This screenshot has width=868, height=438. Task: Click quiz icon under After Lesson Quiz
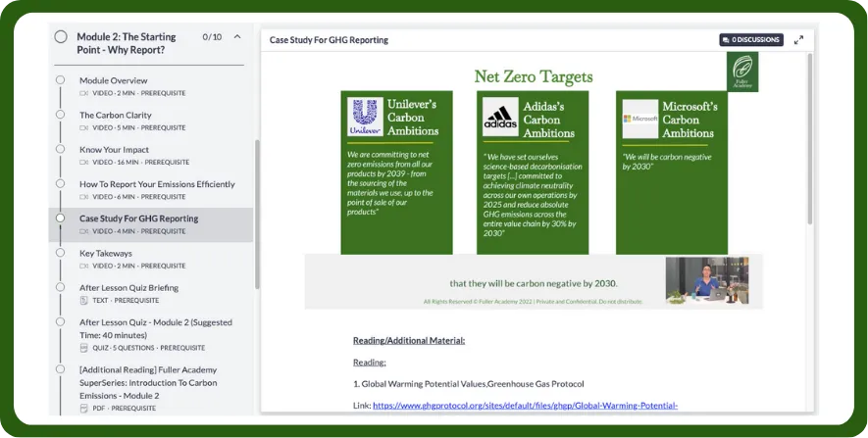click(x=84, y=348)
